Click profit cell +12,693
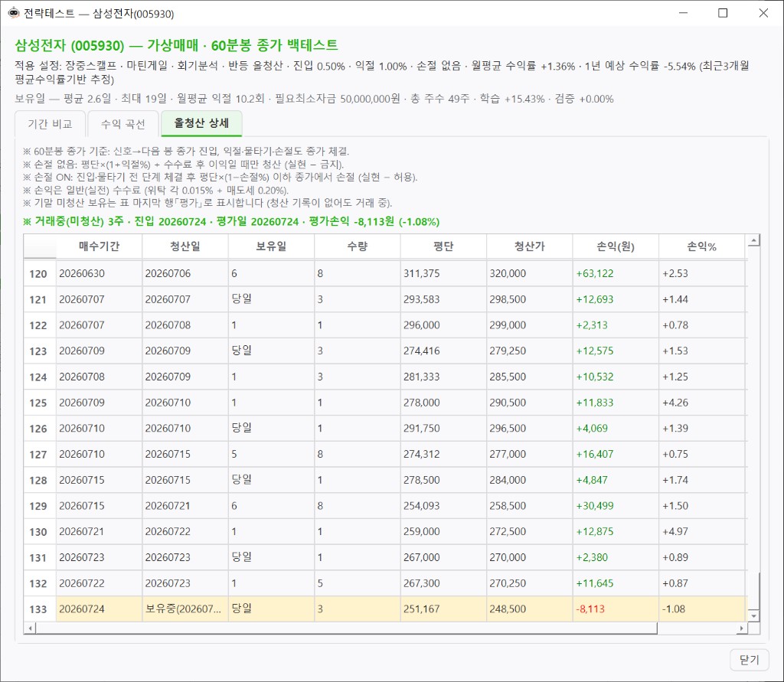 point(616,299)
